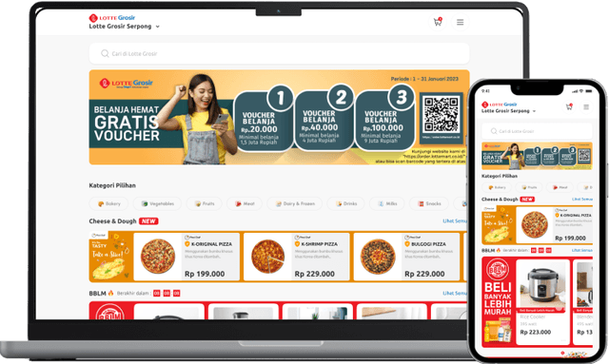Select the Bakery category chip on laptop
The width and height of the screenshot is (609, 364).
(x=108, y=203)
